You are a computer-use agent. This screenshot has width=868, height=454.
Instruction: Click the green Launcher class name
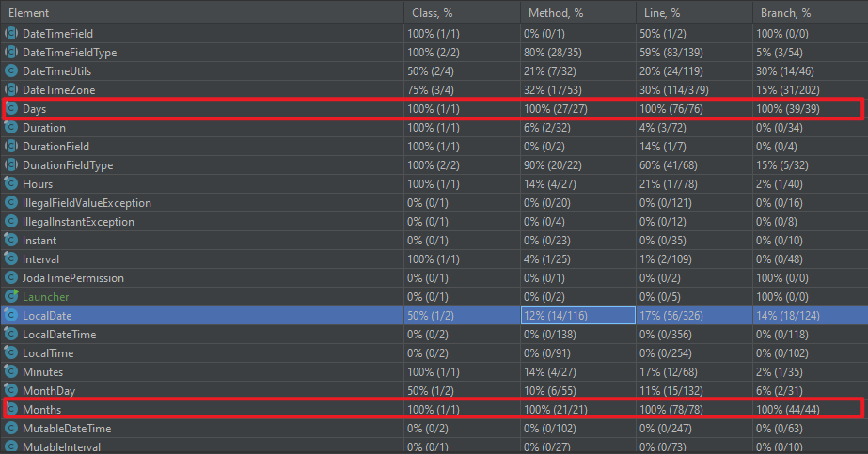coord(45,296)
